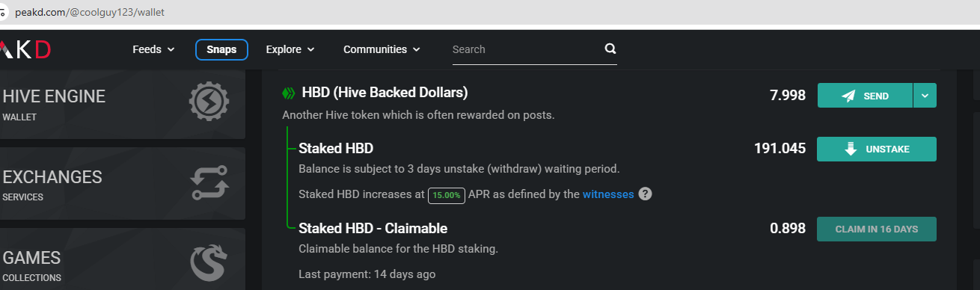Open the dropdown arrow beside SEND

coord(925,96)
